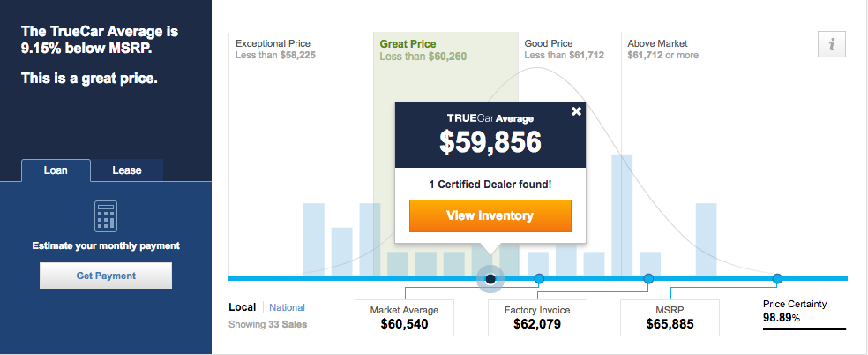The height and width of the screenshot is (355, 868).
Task: Close the TrueCar Average popup
Action: [576, 111]
